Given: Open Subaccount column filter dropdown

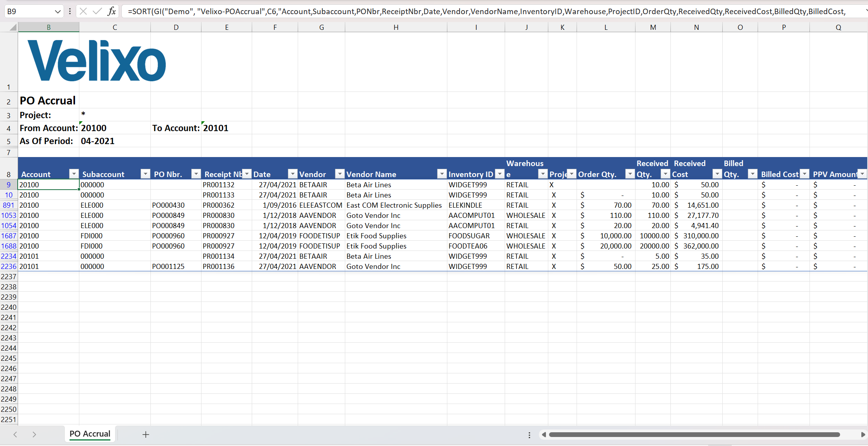Looking at the screenshot, I should [x=145, y=174].
